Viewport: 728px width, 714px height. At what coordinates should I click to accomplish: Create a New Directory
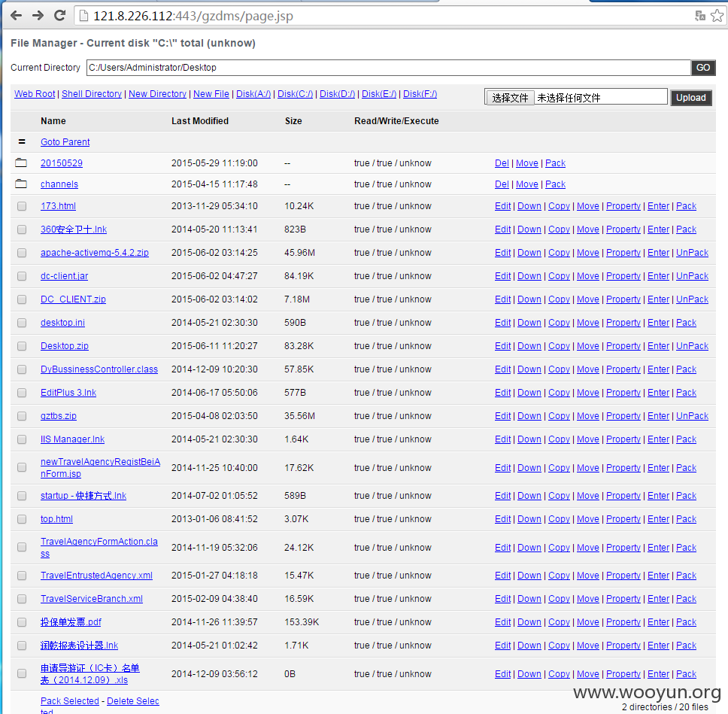click(157, 94)
